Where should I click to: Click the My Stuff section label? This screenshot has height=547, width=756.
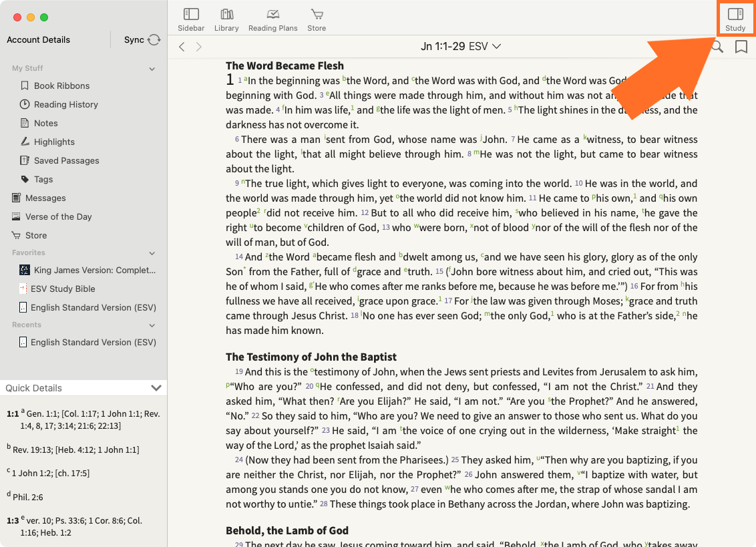pos(27,69)
